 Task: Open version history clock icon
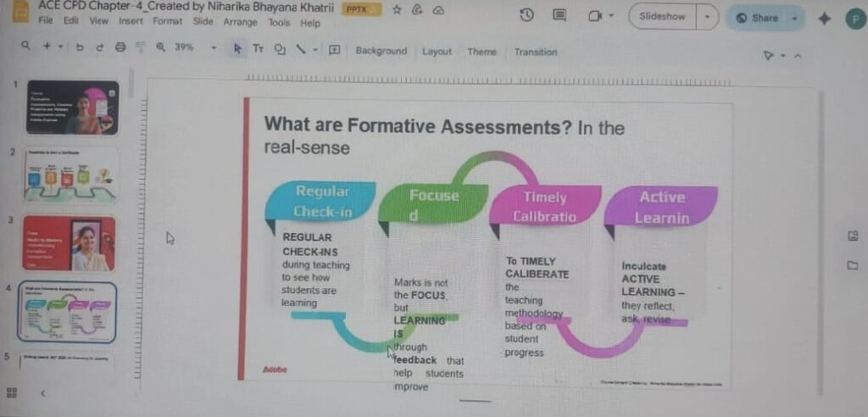(x=526, y=15)
